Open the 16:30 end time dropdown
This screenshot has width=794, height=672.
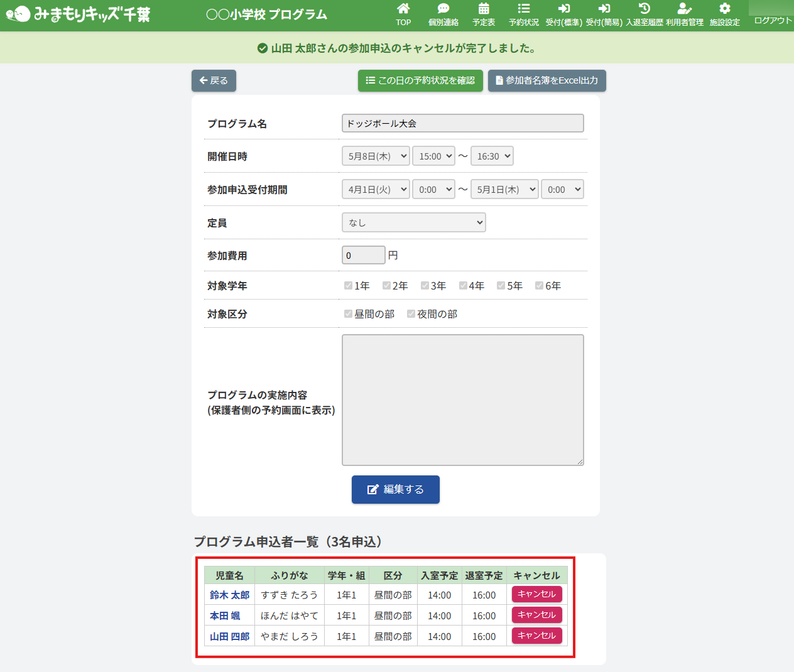[492, 156]
